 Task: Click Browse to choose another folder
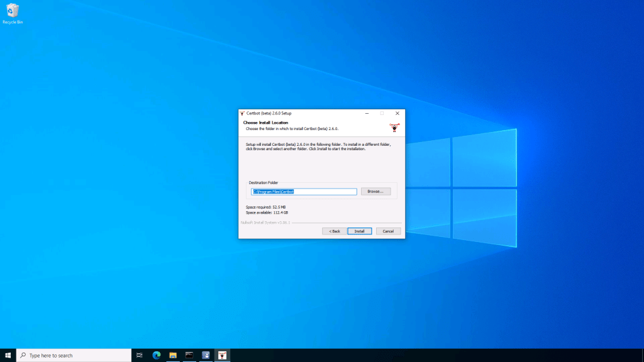pyautogui.click(x=375, y=192)
